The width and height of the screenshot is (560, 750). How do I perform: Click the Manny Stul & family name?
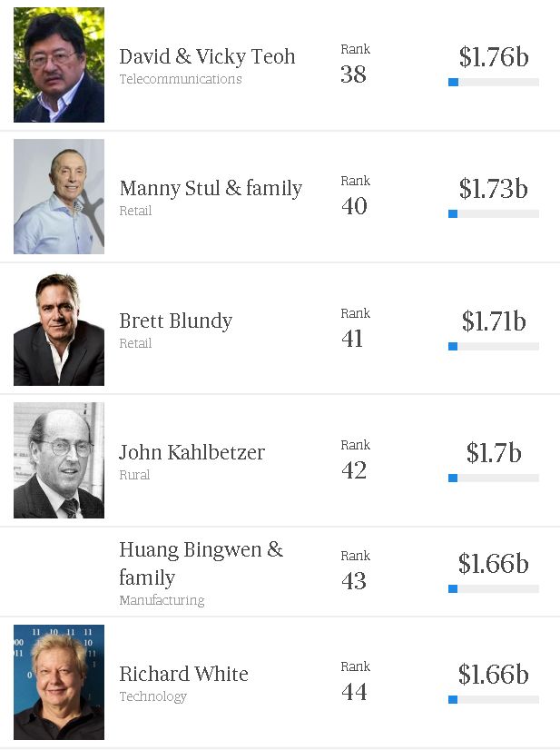[211, 189]
